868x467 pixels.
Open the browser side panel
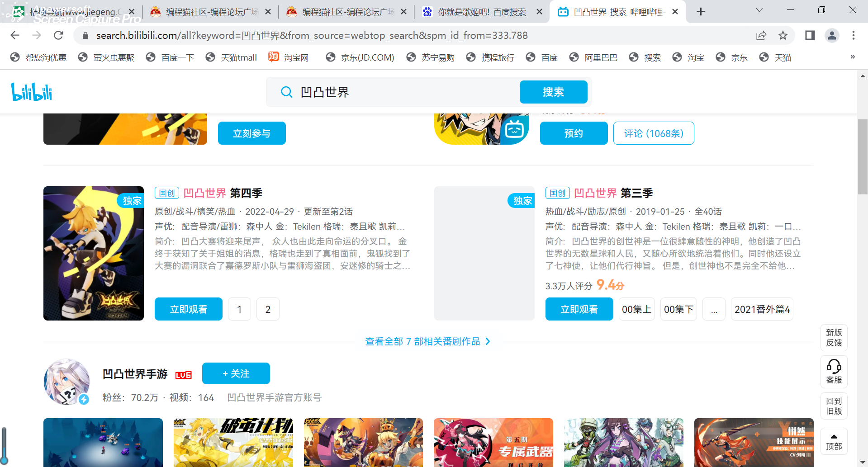810,35
